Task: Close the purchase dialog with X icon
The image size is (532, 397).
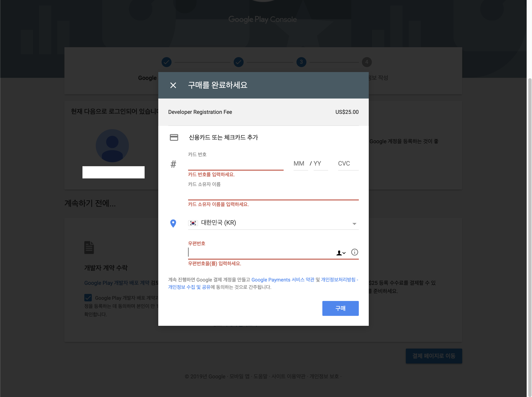Action: [173, 85]
